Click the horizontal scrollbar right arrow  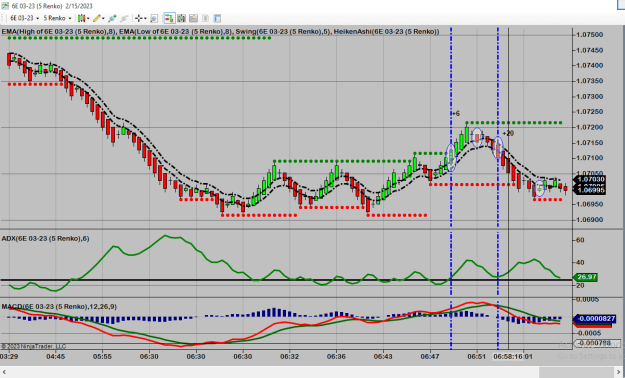coord(619,372)
